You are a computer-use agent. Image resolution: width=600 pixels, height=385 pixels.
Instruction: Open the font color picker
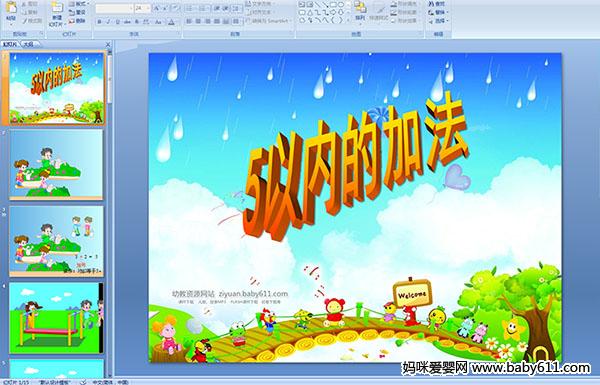(172, 21)
